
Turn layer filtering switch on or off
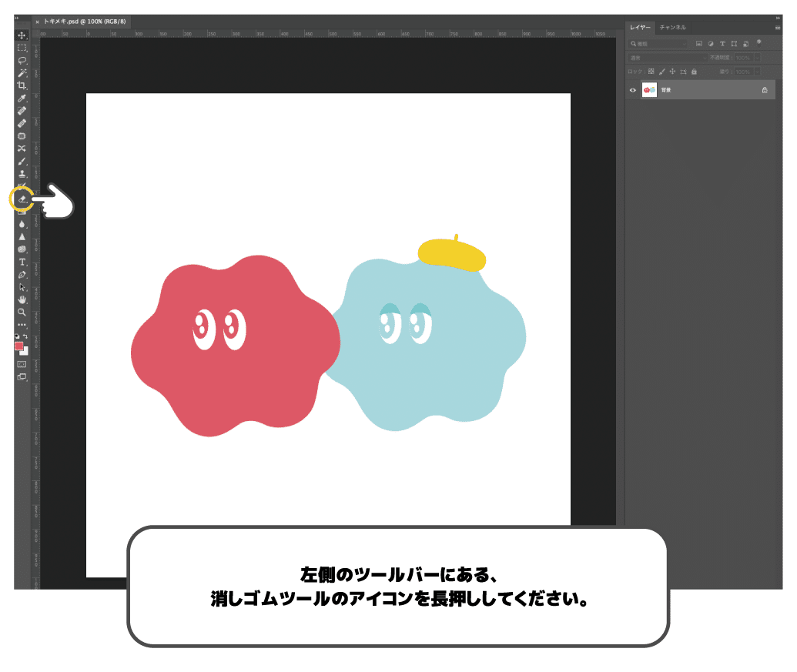click(x=758, y=42)
